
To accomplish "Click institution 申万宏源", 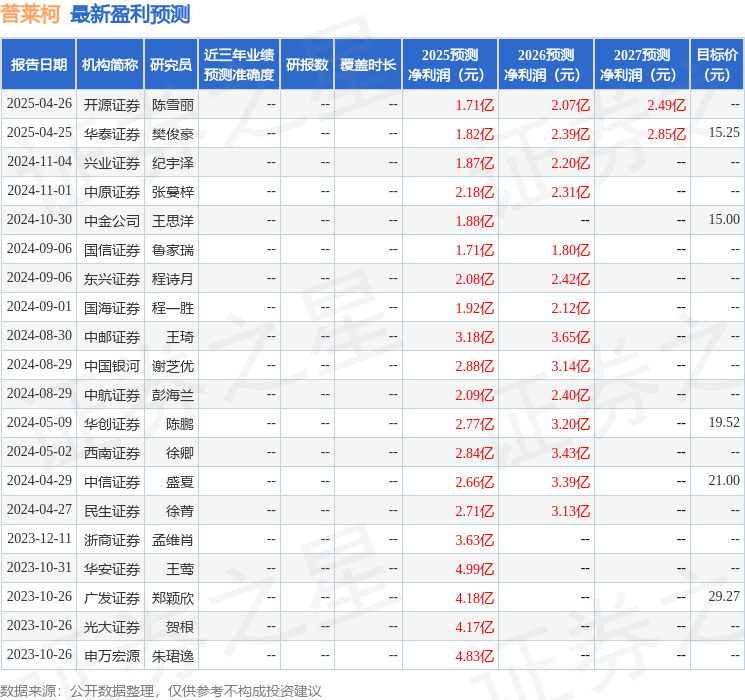I will [112, 656].
